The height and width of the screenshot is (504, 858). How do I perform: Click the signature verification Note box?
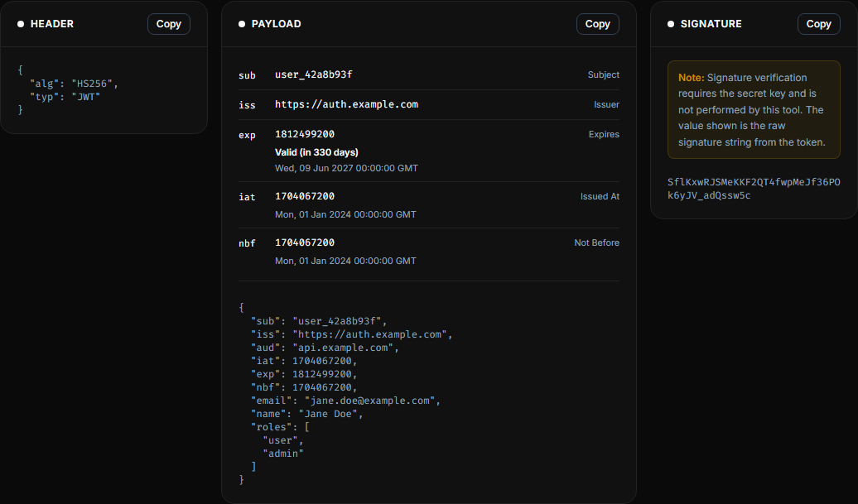click(x=754, y=110)
